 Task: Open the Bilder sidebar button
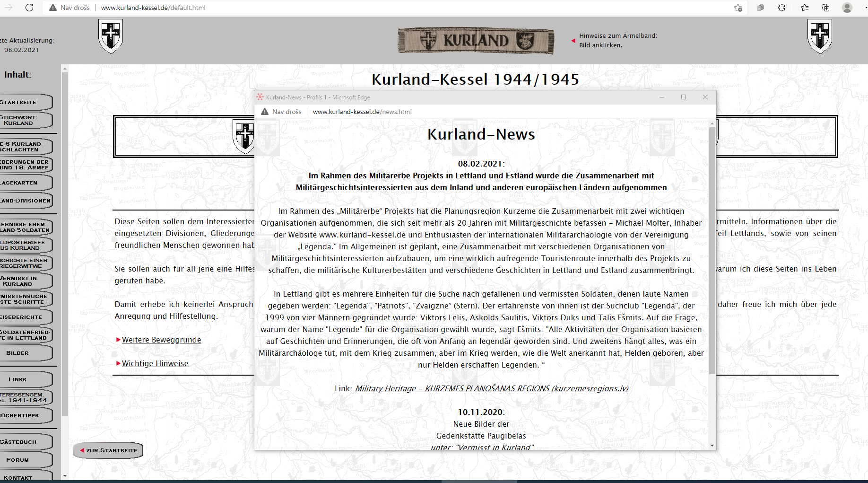pyautogui.click(x=26, y=353)
